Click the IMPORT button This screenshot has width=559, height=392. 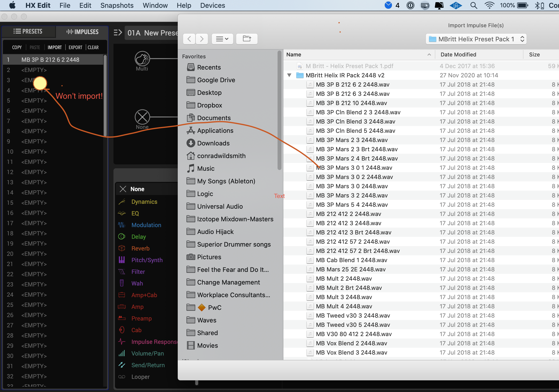pos(55,47)
